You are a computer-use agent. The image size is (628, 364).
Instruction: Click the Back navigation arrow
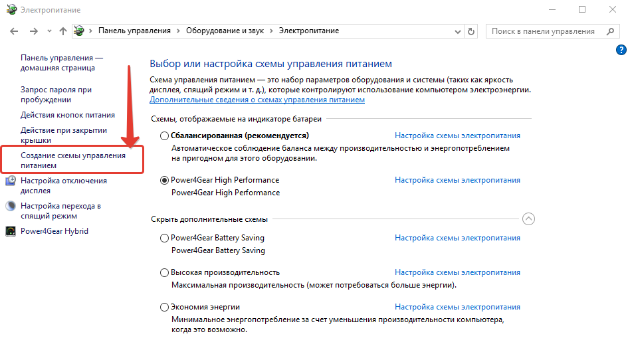pyautogui.click(x=14, y=31)
